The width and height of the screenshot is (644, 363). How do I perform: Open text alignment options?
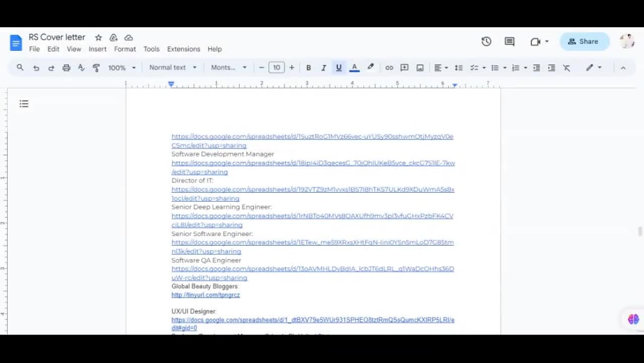440,68
